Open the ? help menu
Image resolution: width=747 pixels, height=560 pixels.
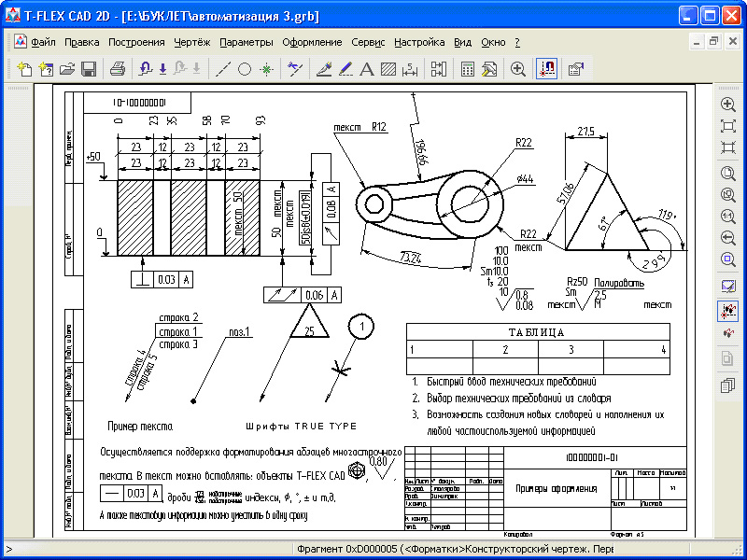tap(517, 42)
